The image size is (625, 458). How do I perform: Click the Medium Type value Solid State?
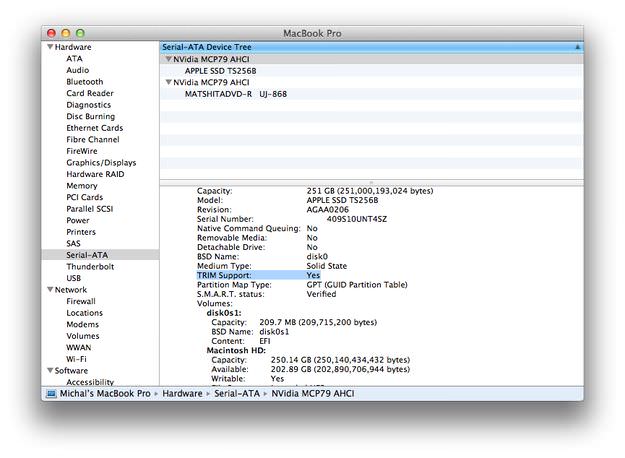click(x=326, y=266)
